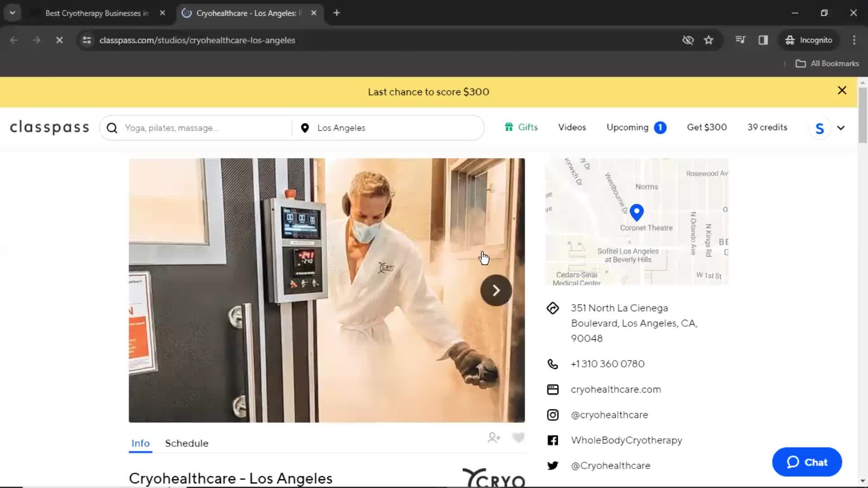The height and width of the screenshot is (488, 868).
Task: Open WholeBodyCryotherapy Facebook page
Action: pyautogui.click(x=627, y=440)
